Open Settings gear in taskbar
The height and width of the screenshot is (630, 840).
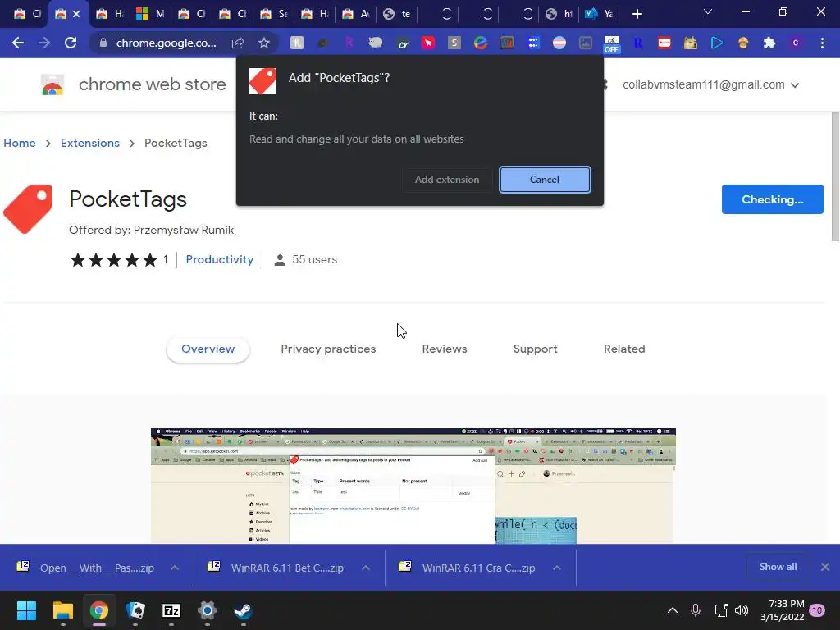208,610
